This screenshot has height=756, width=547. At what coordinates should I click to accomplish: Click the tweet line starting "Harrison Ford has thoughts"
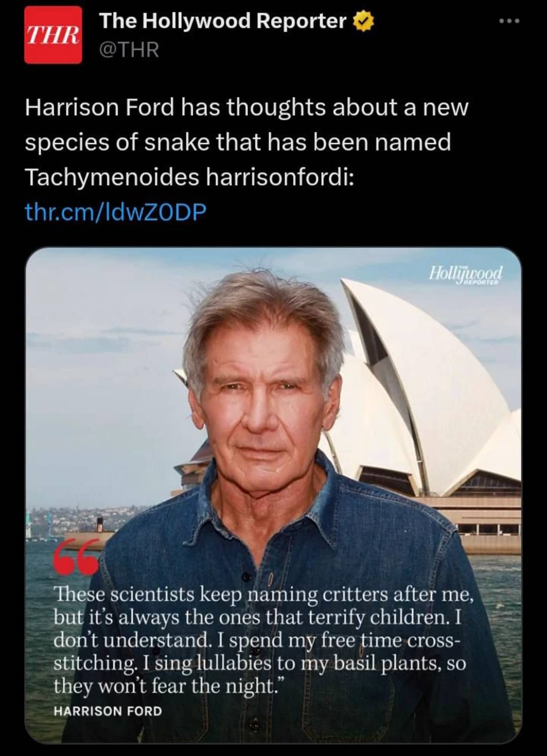247,107
